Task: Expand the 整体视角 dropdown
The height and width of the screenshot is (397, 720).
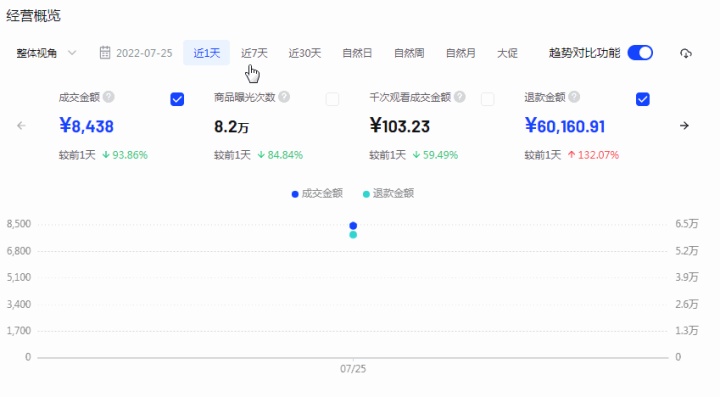Action: click(46, 53)
